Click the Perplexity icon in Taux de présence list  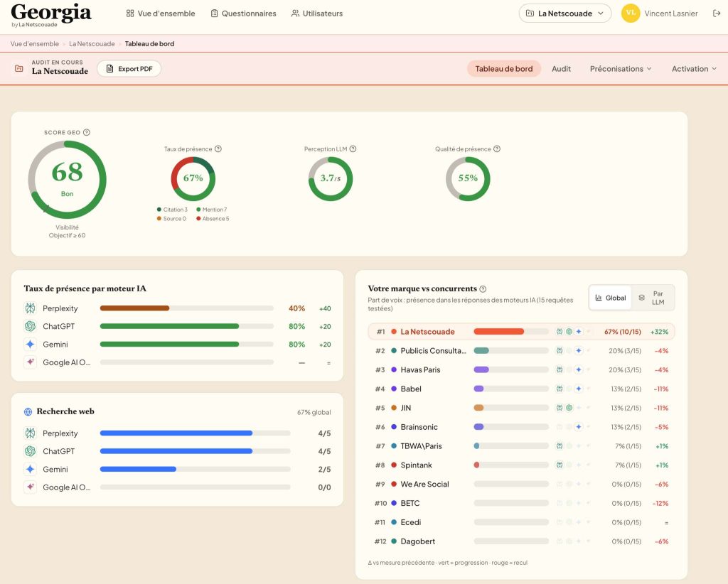pos(30,308)
